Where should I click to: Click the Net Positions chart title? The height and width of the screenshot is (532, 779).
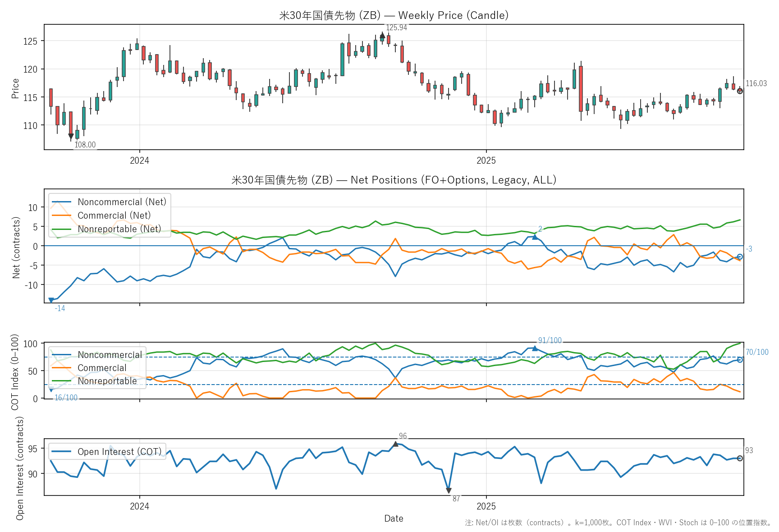pyautogui.click(x=394, y=180)
